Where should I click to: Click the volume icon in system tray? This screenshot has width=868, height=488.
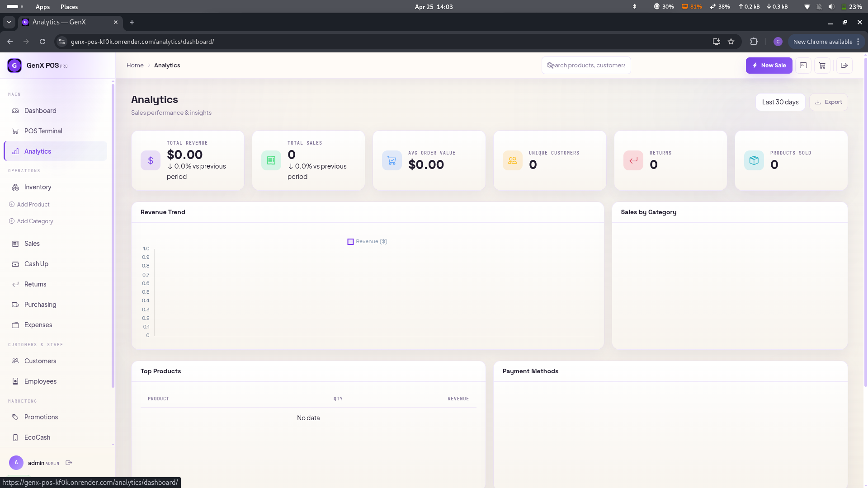tap(831, 7)
